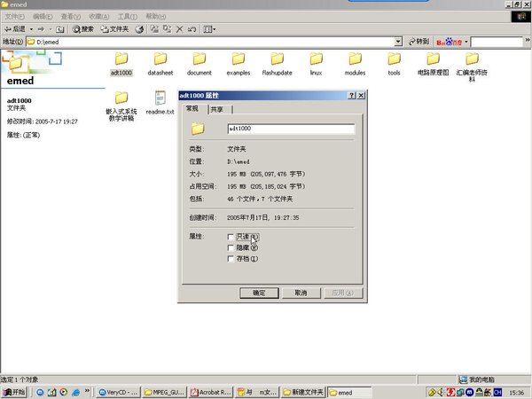The height and width of the screenshot is (399, 532).
Task: Enable the Read-only (只读) checkbox
Action: (231, 238)
